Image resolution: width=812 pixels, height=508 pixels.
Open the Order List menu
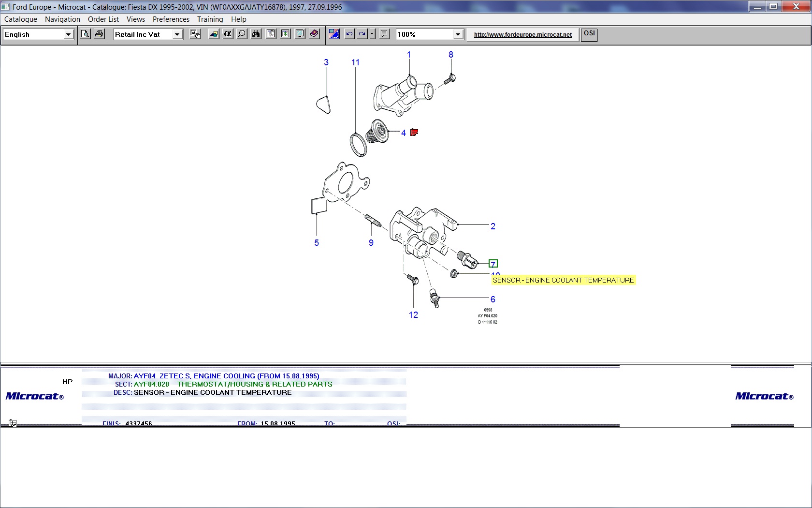tap(103, 19)
